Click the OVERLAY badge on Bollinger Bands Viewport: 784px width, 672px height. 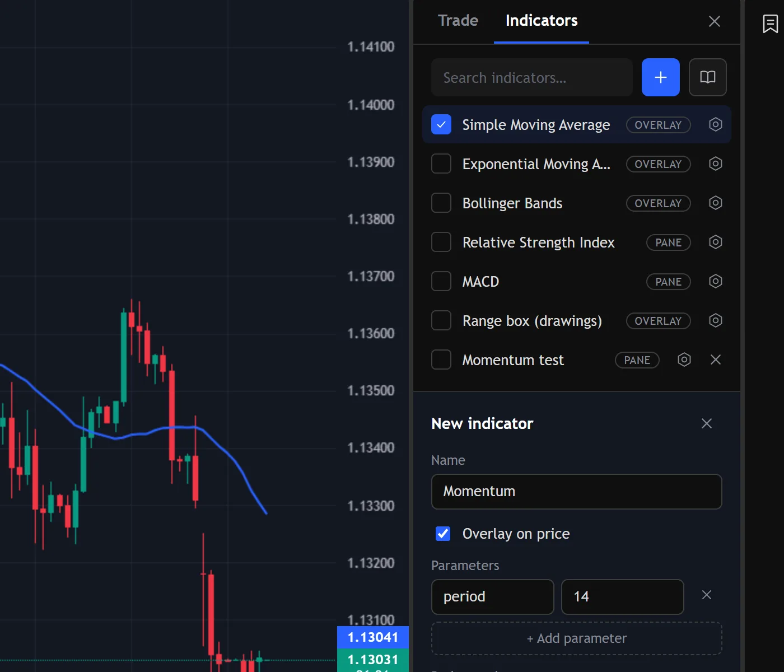click(x=658, y=203)
